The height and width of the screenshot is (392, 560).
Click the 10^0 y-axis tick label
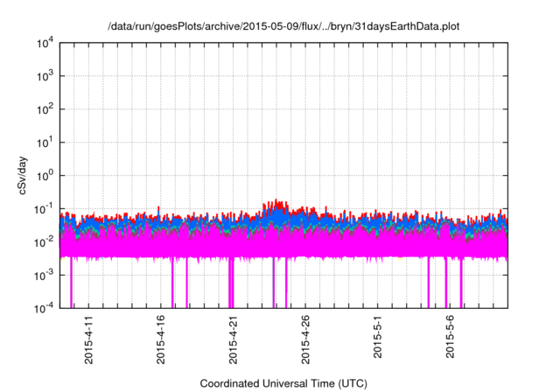[x=45, y=176]
